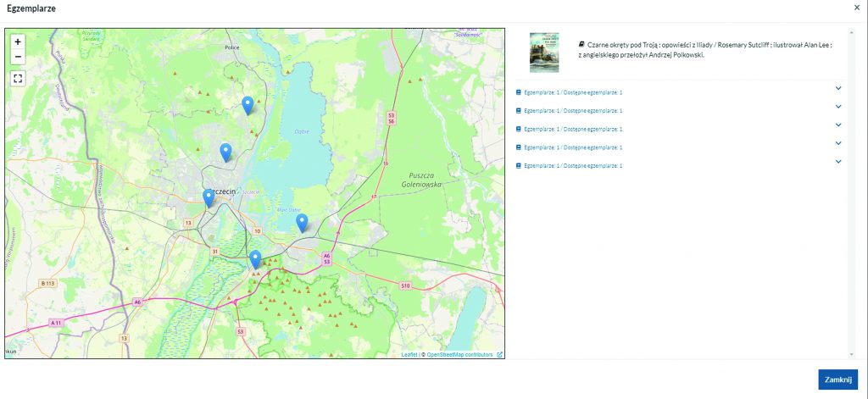Select the northernmost map marker below Police
Viewport: 868px width, 399px height.
pyautogui.click(x=248, y=105)
